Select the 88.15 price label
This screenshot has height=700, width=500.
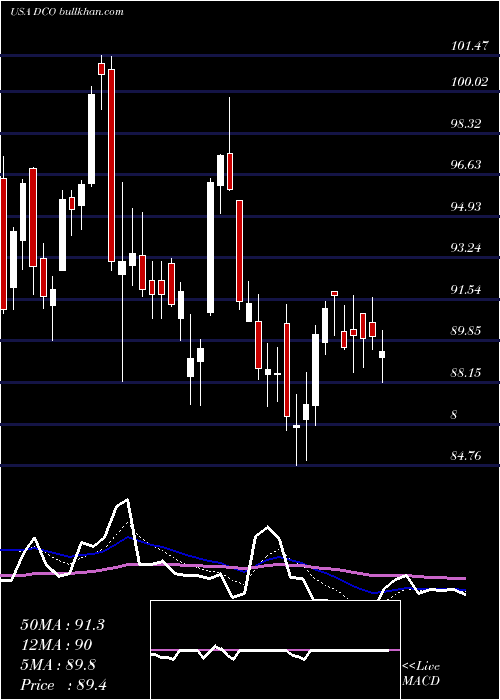[466, 372]
